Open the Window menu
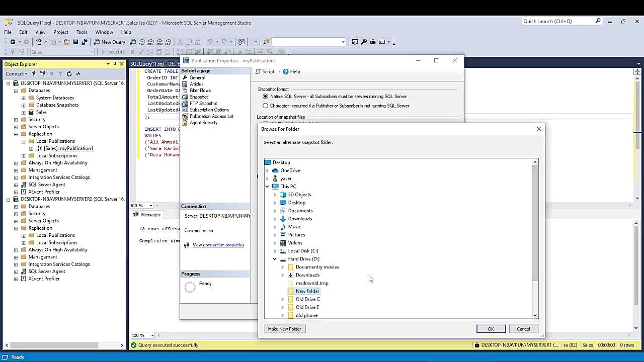This screenshot has width=644, height=362. (104, 32)
